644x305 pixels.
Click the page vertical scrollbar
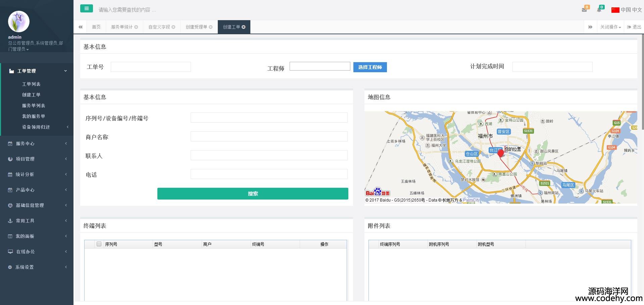tap(642, 82)
